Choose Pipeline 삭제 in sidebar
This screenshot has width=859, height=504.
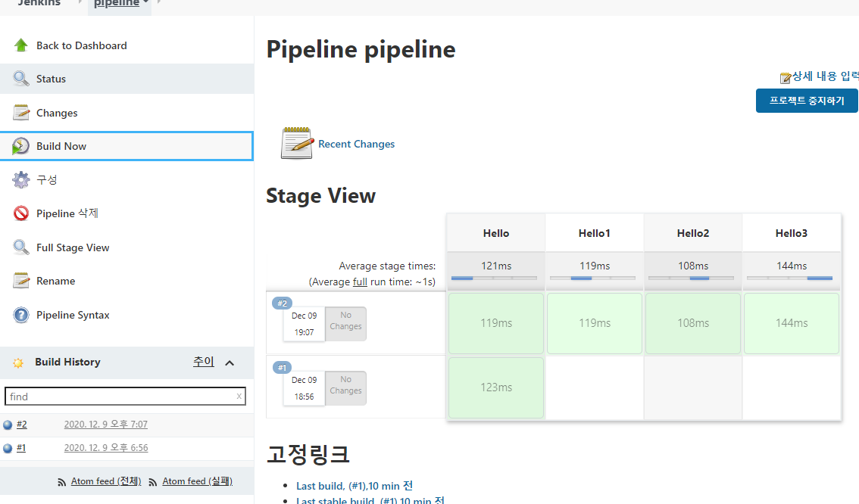[x=67, y=213]
